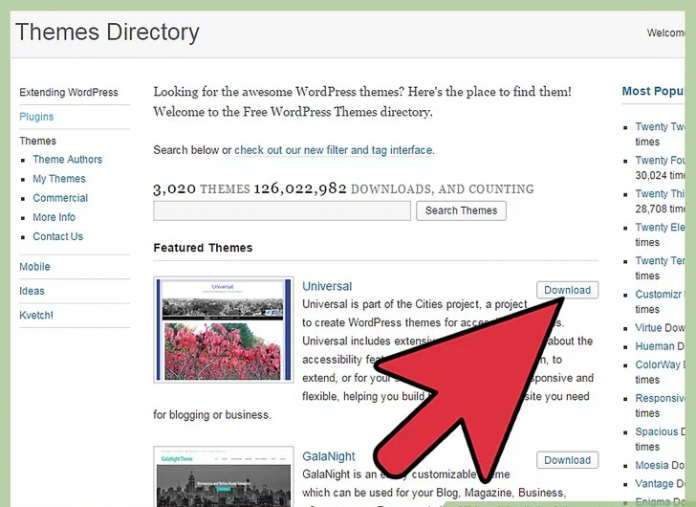Select More Info in sidebar
This screenshot has height=507, width=696.
[x=54, y=217]
